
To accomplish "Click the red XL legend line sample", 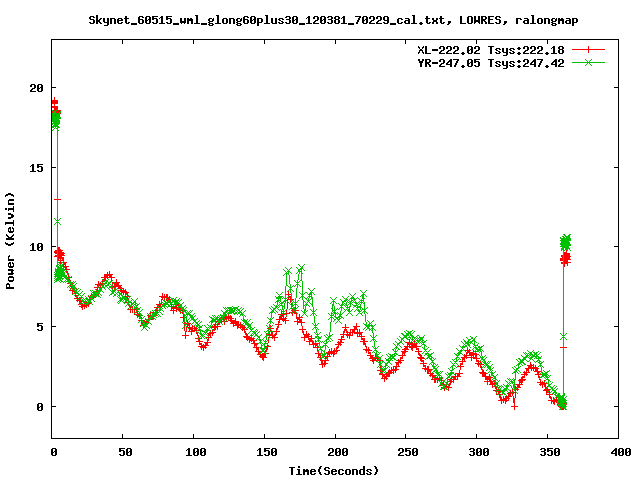I will tap(588, 50).
